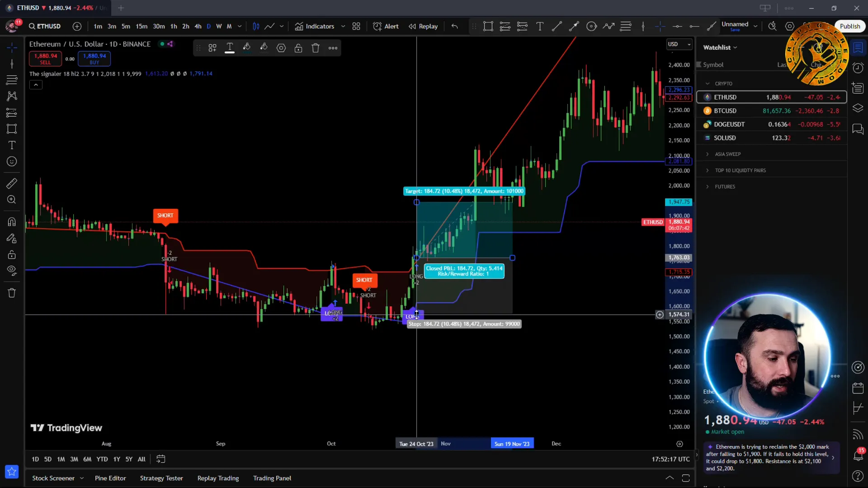Image resolution: width=868 pixels, height=488 pixels.
Task: Open drawing templates icon in floating toolbar
Action: [212, 48]
